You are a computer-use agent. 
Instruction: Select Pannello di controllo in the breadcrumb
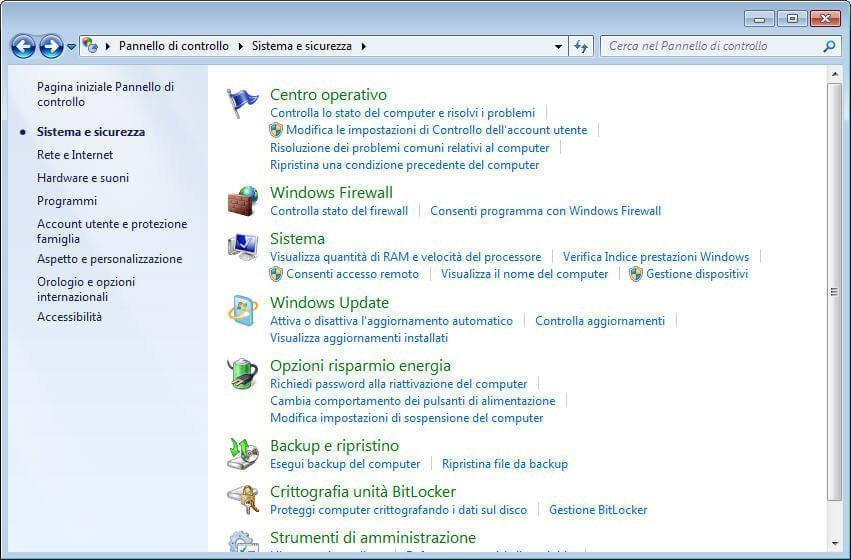[174, 46]
